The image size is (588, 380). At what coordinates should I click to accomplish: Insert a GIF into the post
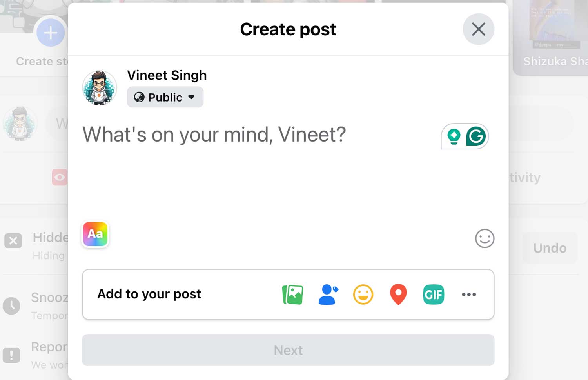coord(434,295)
